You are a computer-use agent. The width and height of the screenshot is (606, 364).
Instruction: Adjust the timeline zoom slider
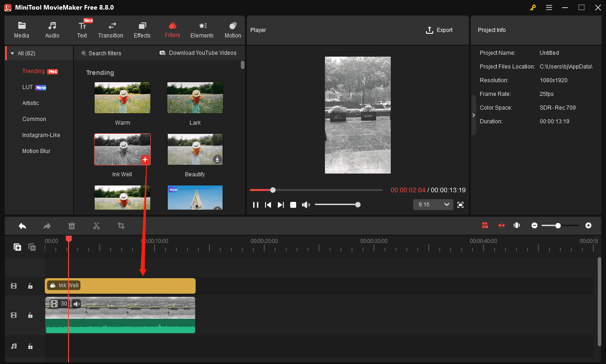(x=560, y=226)
